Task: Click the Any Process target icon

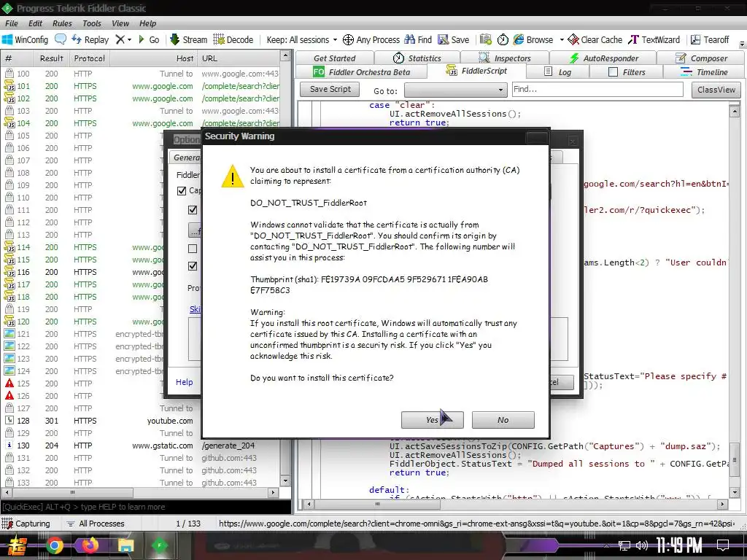Action: pos(348,39)
